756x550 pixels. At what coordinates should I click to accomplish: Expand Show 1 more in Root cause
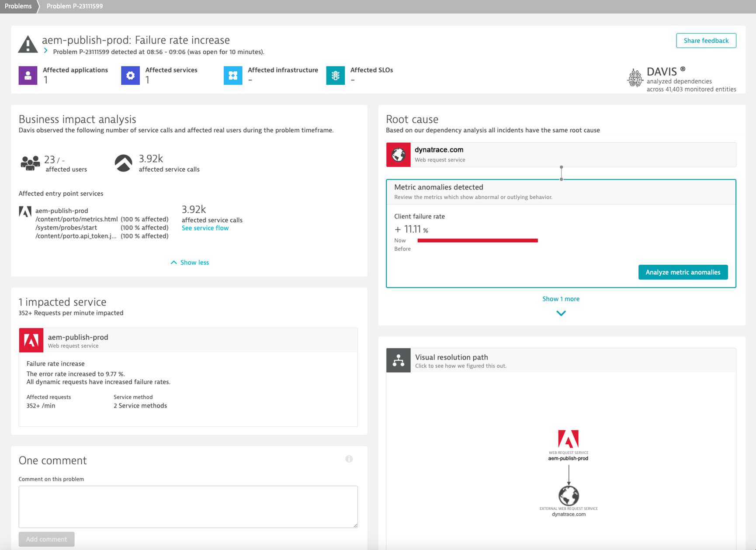[561, 299]
